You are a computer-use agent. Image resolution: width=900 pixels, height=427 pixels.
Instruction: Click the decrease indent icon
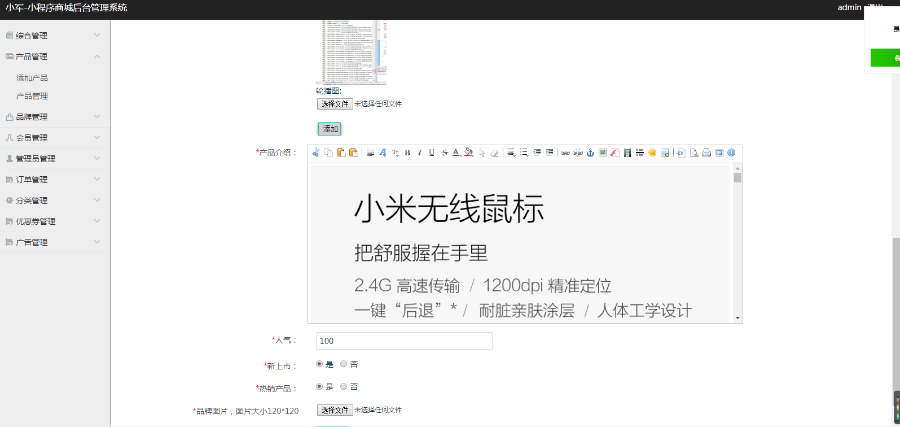pyautogui.click(x=536, y=153)
